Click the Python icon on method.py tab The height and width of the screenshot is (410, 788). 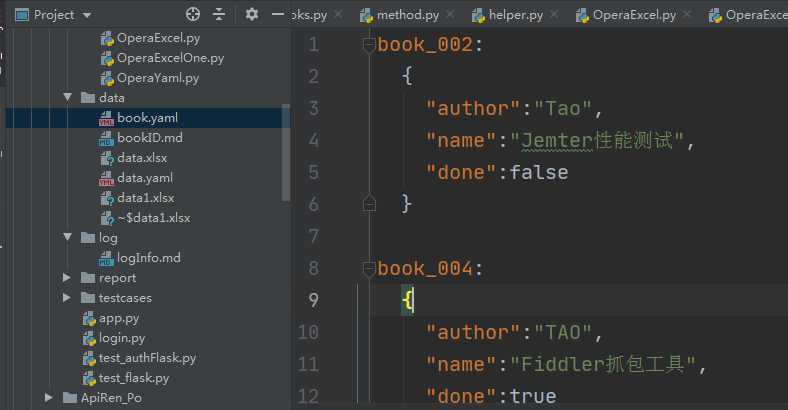pyautogui.click(x=366, y=16)
